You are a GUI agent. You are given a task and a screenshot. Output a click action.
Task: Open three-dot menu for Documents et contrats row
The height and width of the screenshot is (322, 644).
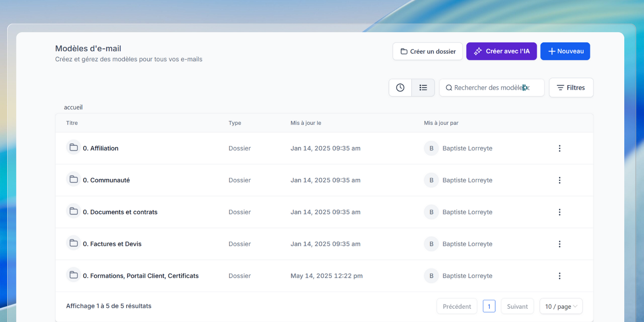[x=559, y=212]
